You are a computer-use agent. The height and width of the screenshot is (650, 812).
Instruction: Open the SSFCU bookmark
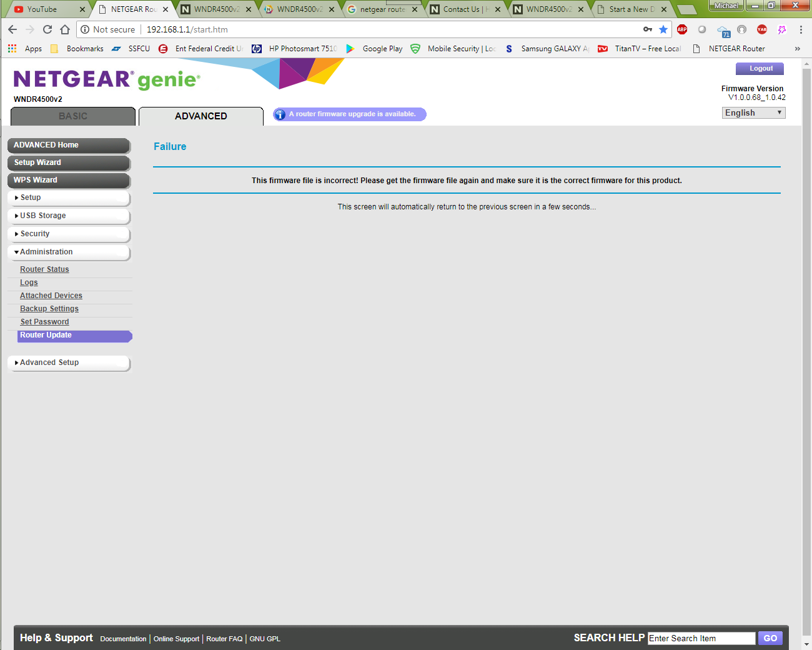pyautogui.click(x=131, y=48)
